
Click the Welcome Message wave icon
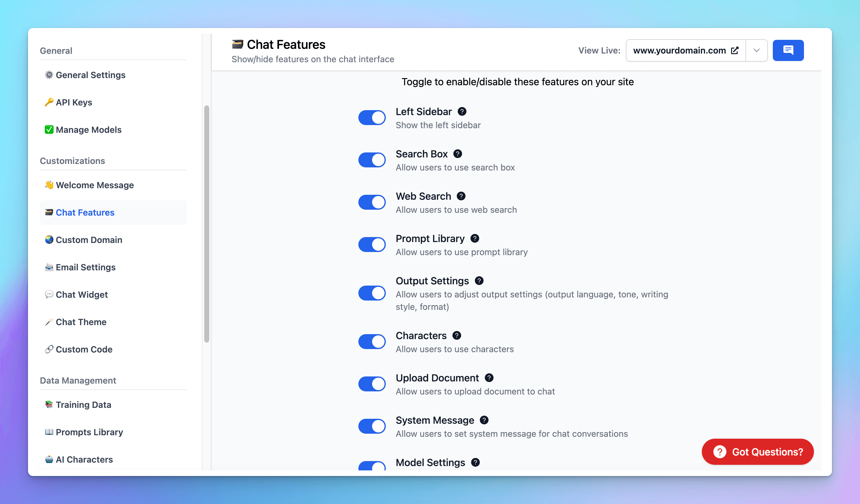point(49,185)
